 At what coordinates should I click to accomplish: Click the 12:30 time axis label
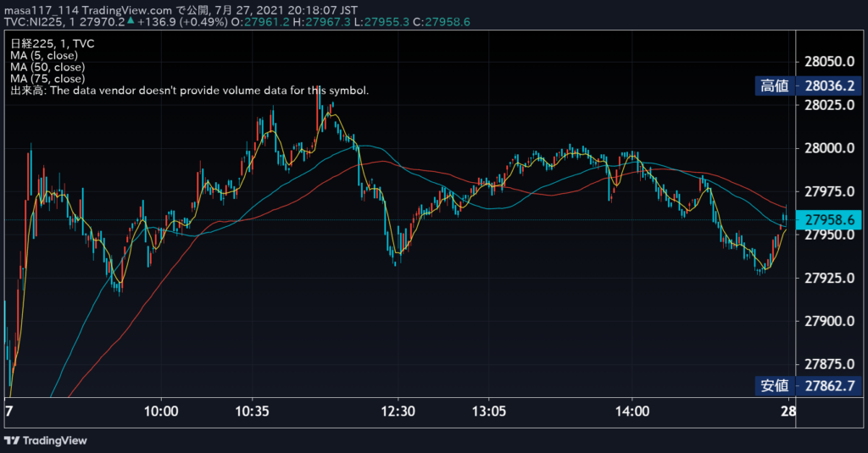[x=398, y=412]
